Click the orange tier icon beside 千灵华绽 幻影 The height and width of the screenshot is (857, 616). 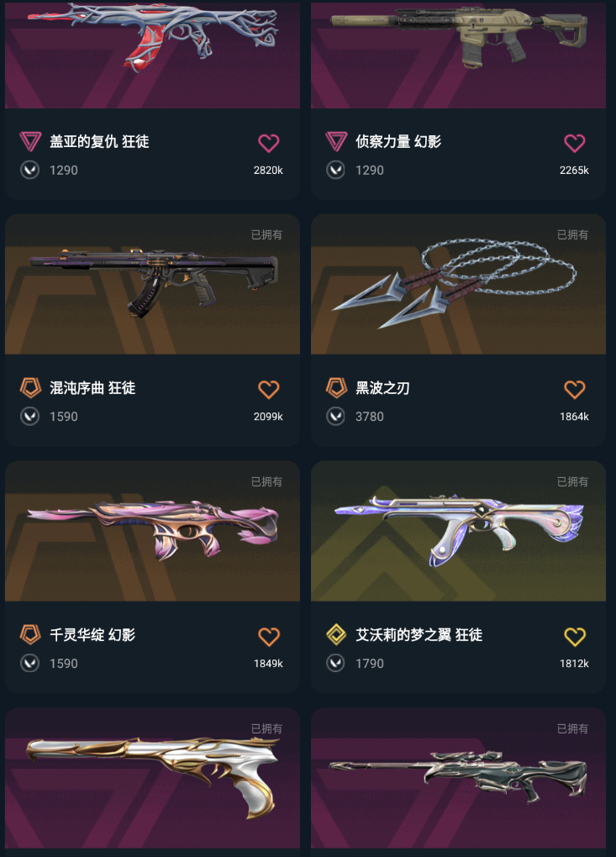(x=30, y=634)
